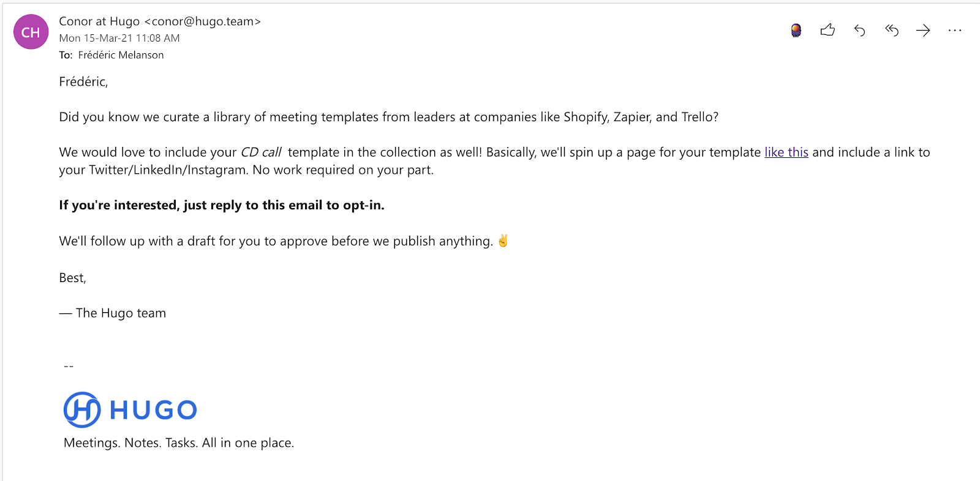The height and width of the screenshot is (481, 980).
Task: Click the "Meetings. Notes. Tasks." tagline
Action: 178,443
